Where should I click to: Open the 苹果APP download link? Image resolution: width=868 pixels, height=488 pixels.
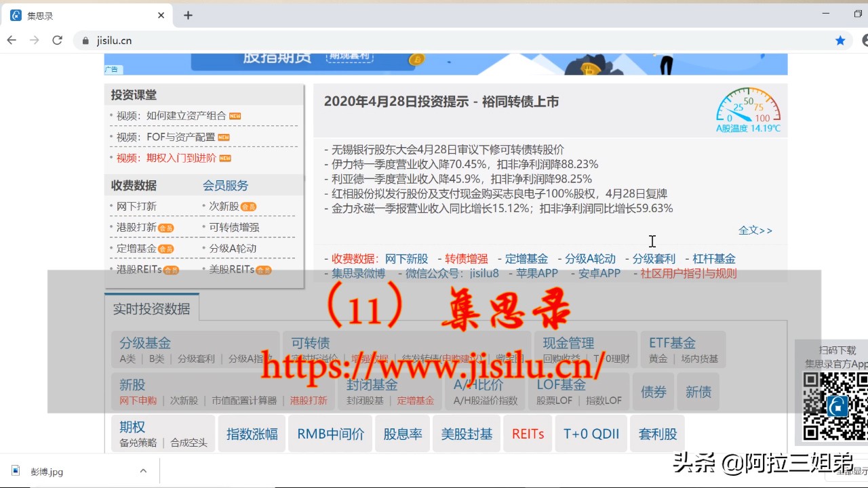[x=539, y=272]
